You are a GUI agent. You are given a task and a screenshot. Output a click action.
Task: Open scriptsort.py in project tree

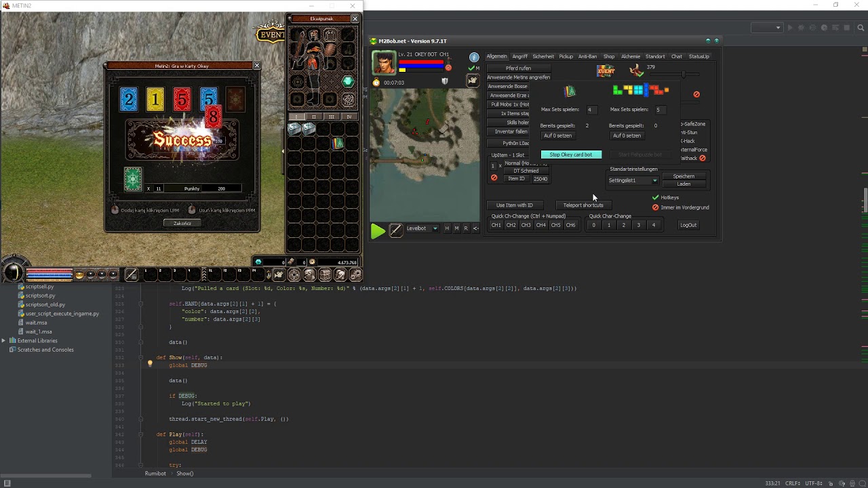40,296
